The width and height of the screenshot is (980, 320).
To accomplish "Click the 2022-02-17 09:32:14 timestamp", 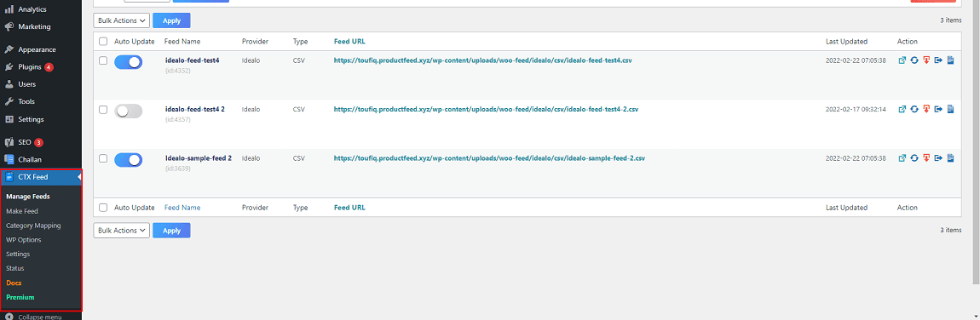I will pos(856,109).
